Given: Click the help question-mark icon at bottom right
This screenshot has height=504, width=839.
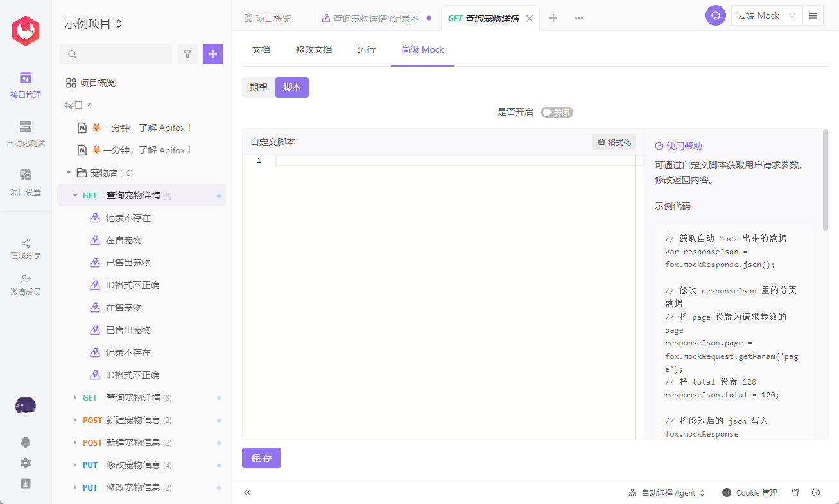Looking at the screenshot, I should 817,492.
